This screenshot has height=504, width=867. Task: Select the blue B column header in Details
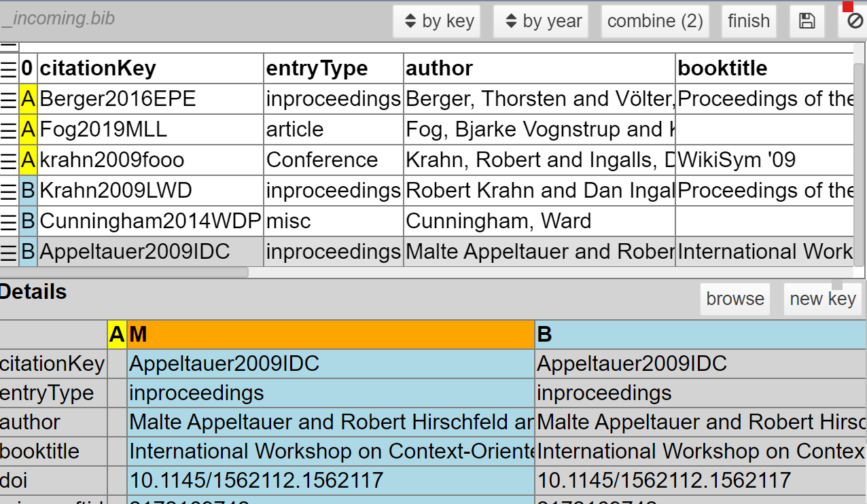point(700,334)
